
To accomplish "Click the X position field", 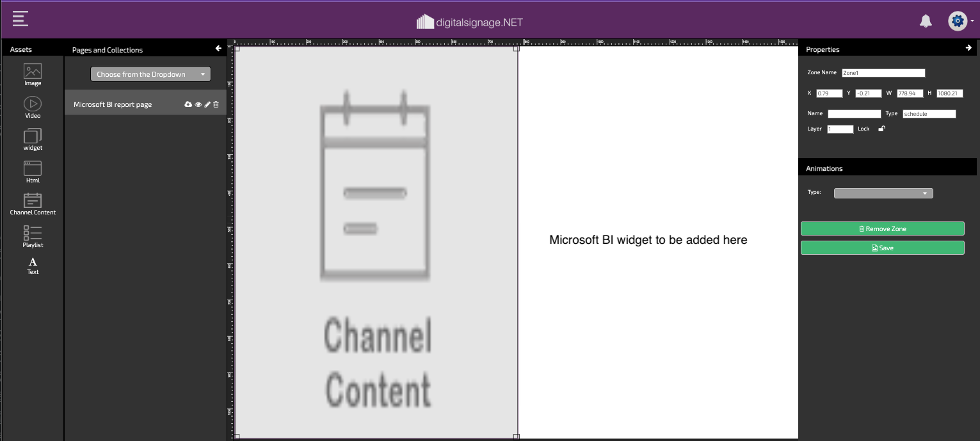I will [x=829, y=93].
